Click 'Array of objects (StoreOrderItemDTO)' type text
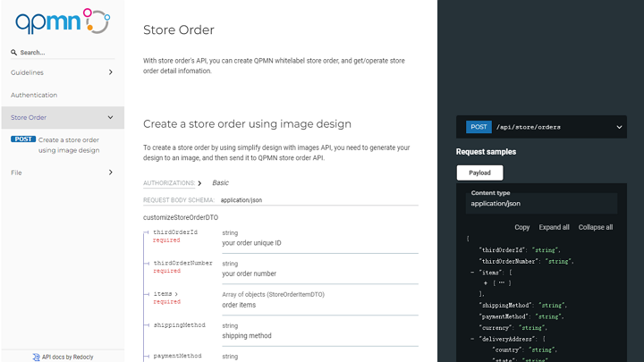Image resolution: width=644 pixels, height=362 pixels. [273, 295]
